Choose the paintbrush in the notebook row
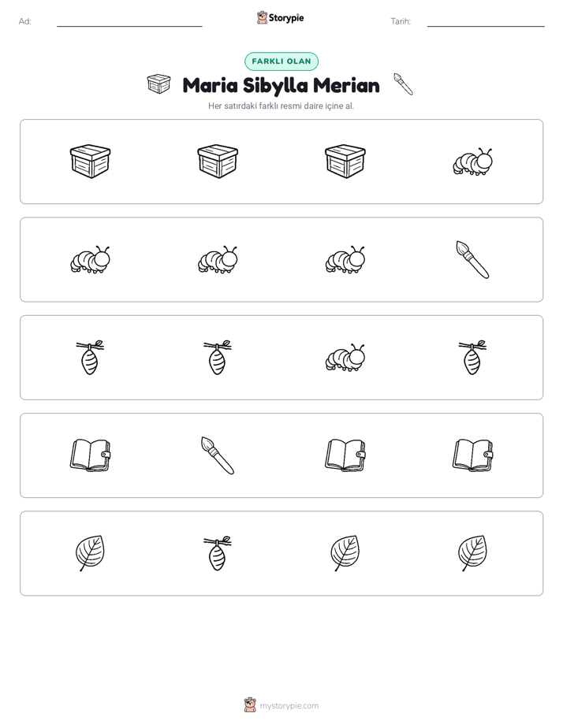Screen dimensions: 563x728 (x=218, y=455)
